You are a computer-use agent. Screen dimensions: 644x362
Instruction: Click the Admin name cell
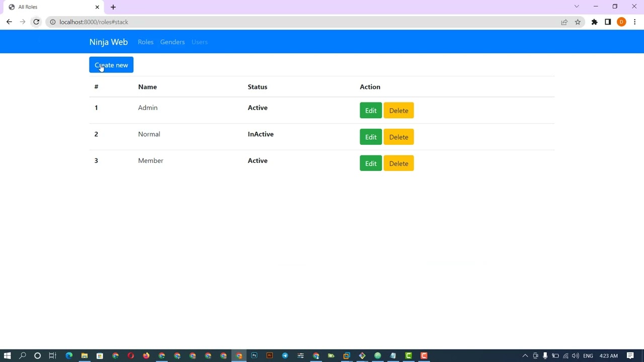pyautogui.click(x=148, y=108)
